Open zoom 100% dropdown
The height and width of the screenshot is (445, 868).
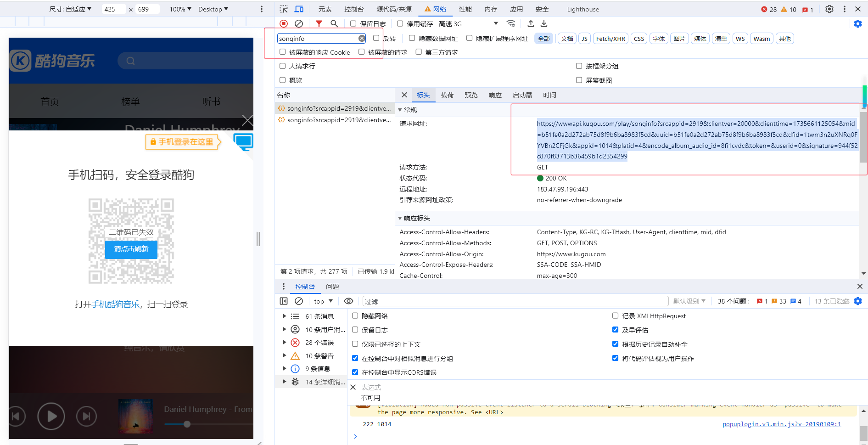click(x=180, y=9)
